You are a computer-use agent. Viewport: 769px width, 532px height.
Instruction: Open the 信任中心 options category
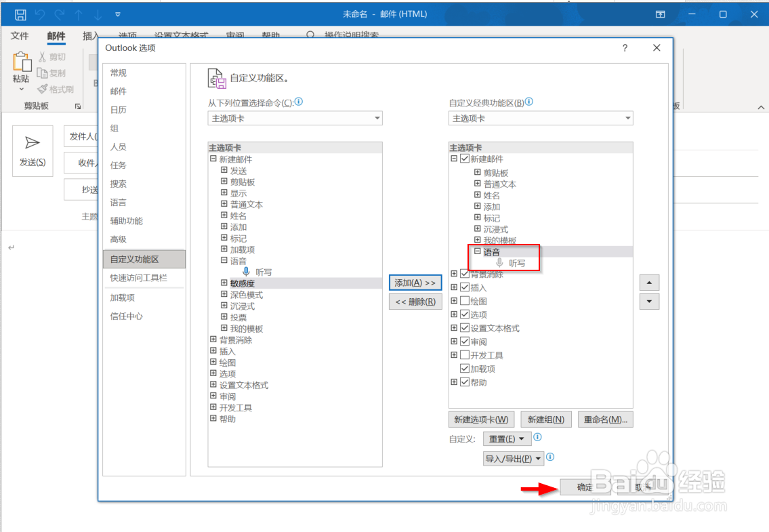(x=144, y=316)
